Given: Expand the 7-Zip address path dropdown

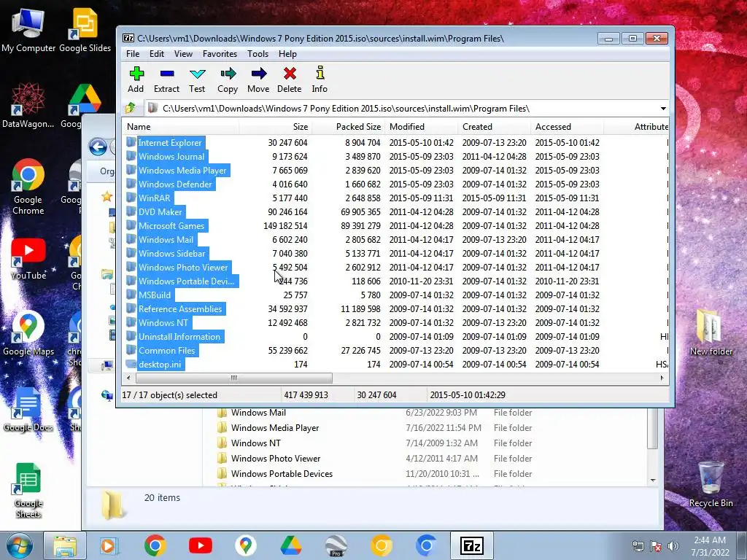Looking at the screenshot, I should (662, 109).
